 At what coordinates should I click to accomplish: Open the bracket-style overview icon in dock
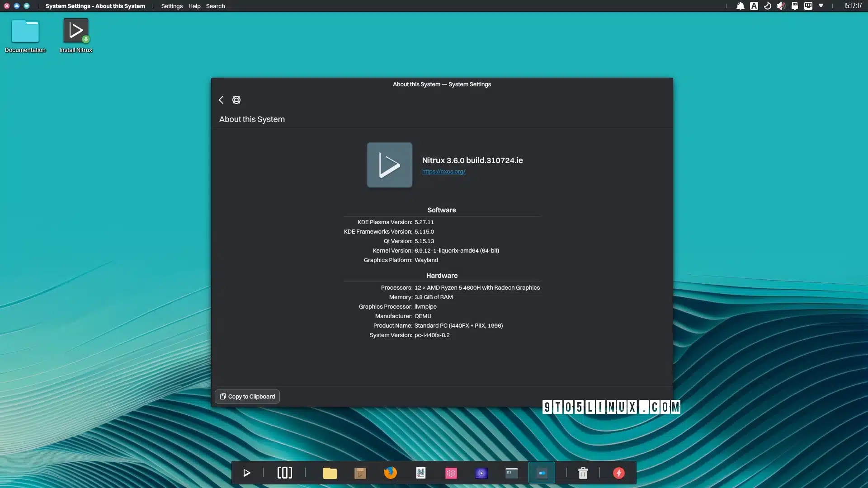tap(285, 473)
